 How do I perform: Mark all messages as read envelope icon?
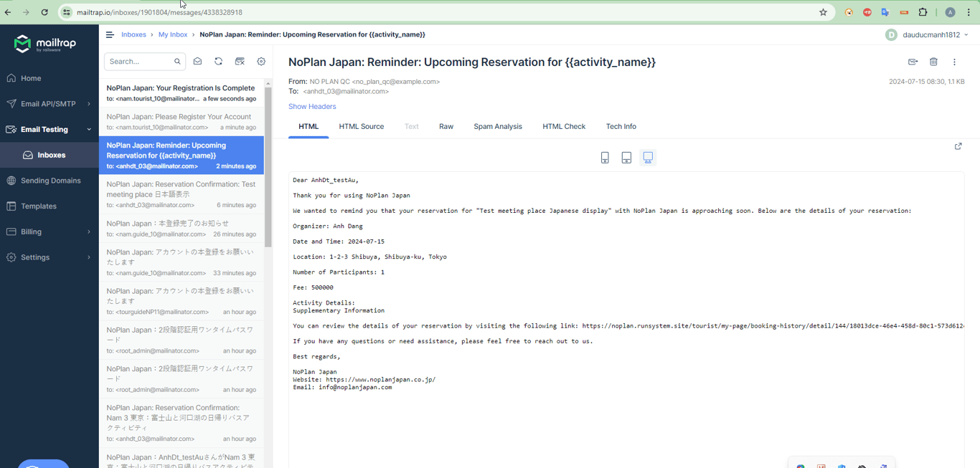point(197,62)
